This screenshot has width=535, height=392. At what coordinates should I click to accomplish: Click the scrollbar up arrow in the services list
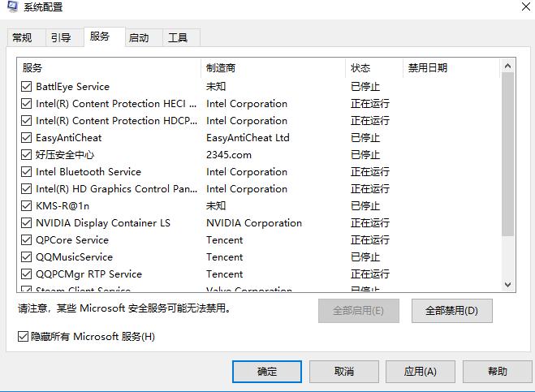coord(508,66)
